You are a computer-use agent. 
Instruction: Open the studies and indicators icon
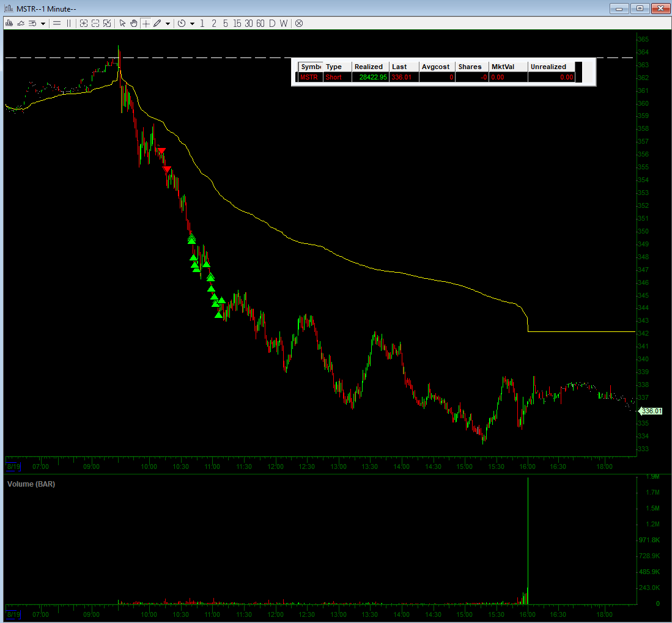[x=32, y=24]
